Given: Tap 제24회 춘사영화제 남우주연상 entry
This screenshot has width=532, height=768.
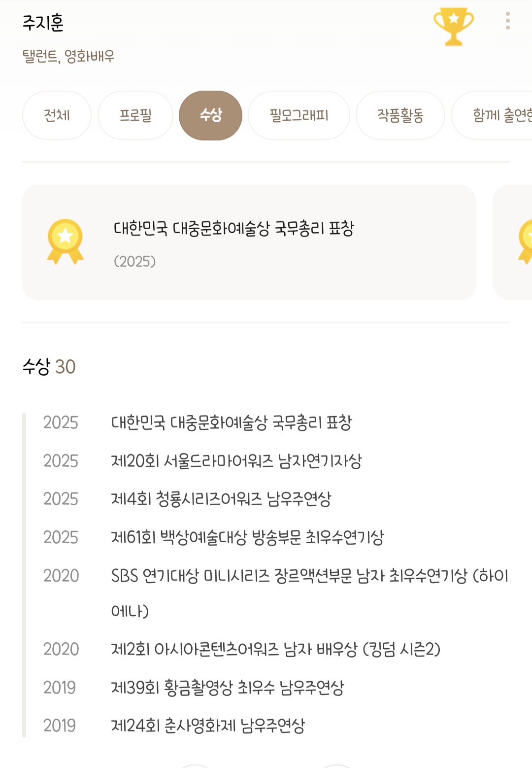Looking at the screenshot, I should click(208, 726).
